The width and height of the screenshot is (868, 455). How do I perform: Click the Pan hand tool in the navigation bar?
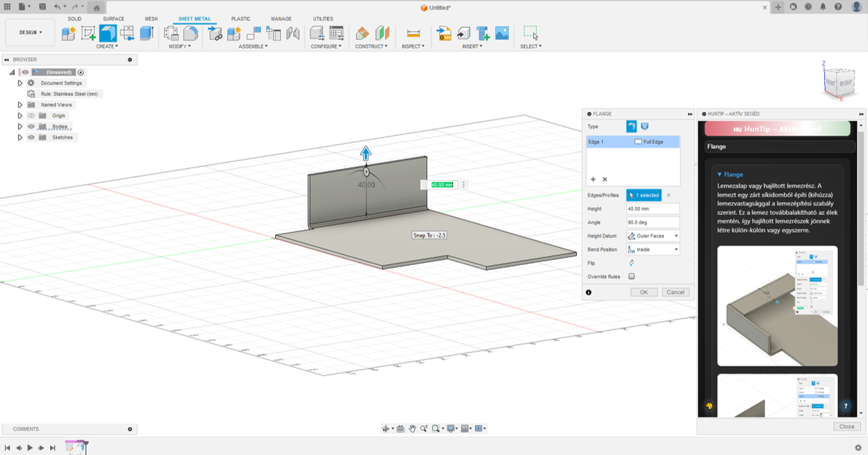(x=412, y=428)
